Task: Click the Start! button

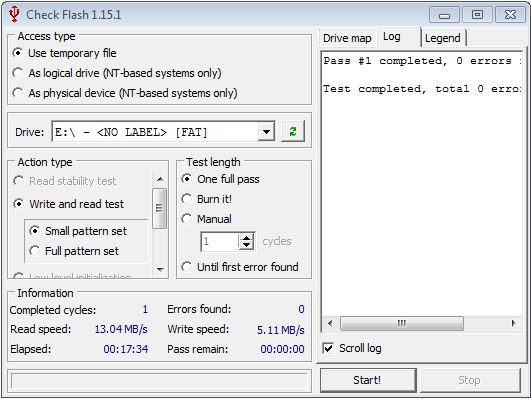Action: (x=368, y=380)
